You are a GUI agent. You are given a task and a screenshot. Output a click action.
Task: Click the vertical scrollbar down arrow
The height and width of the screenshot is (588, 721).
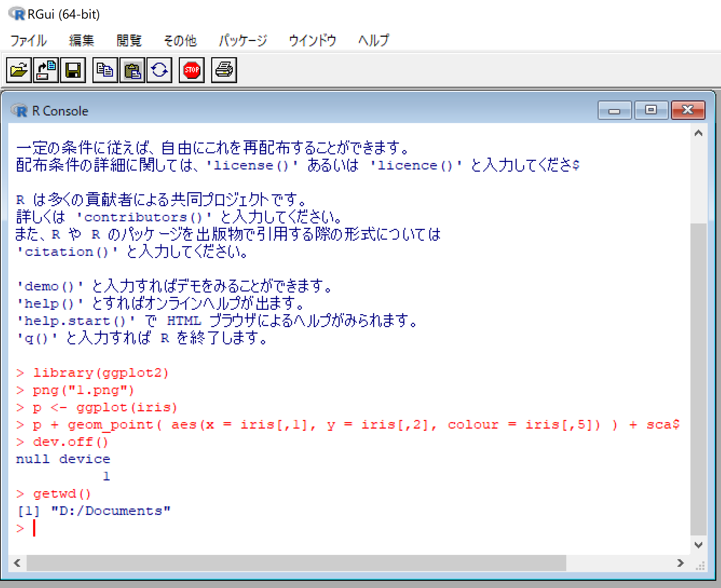[x=698, y=545]
